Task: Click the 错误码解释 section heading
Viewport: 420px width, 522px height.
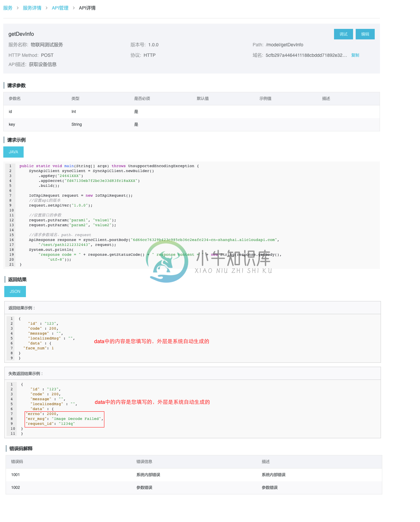Action: (21, 448)
